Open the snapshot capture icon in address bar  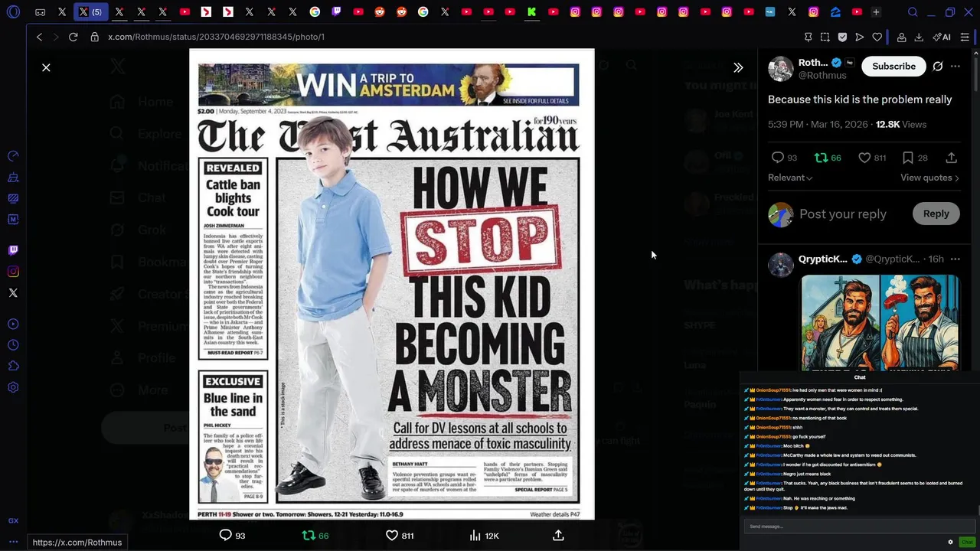825,37
